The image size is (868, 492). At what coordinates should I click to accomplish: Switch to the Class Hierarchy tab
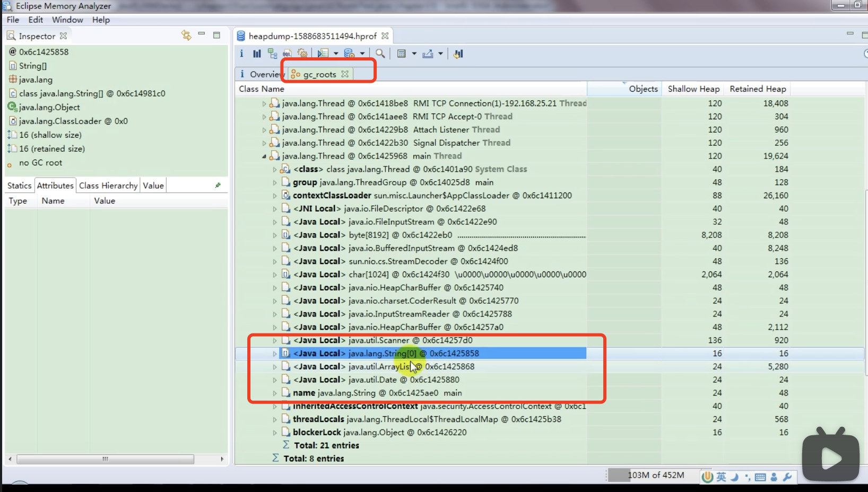108,186
